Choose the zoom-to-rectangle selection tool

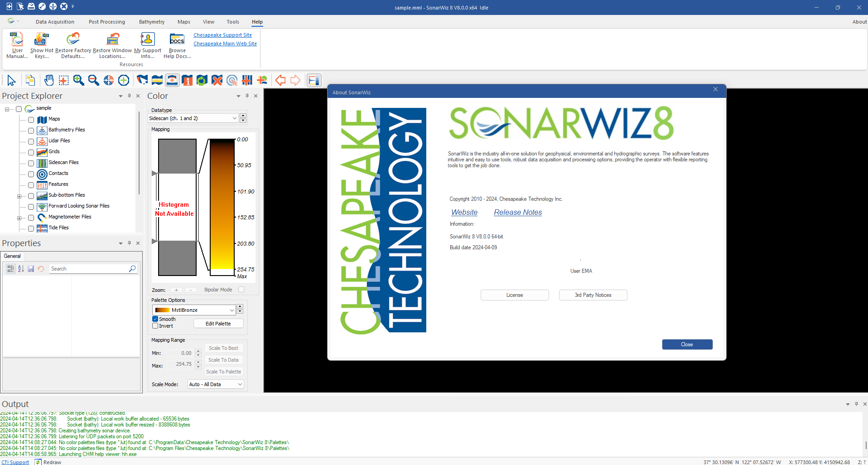click(64, 80)
